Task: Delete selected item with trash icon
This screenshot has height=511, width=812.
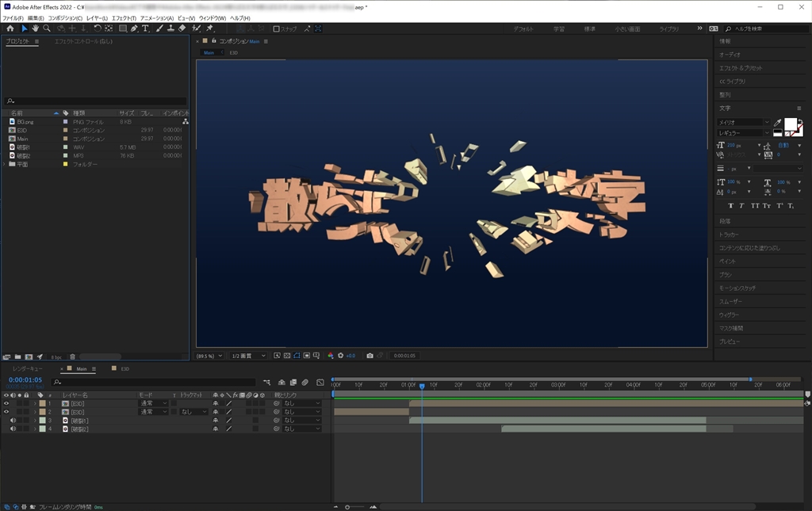Action: [72, 357]
